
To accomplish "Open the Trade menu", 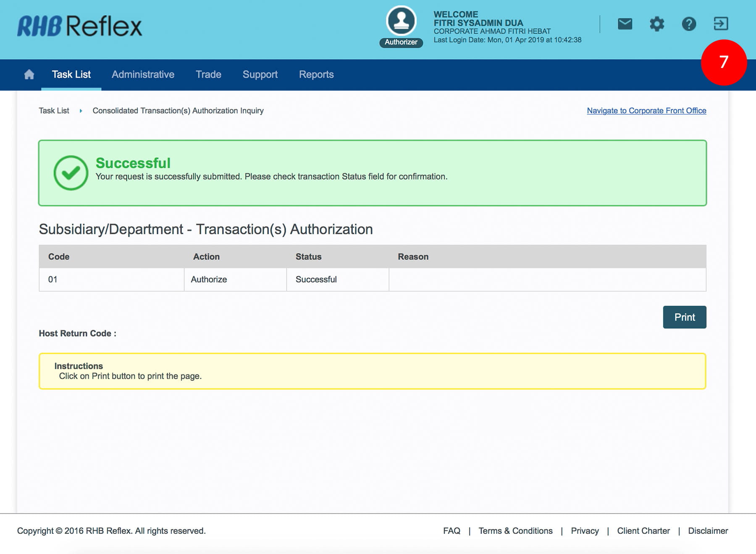I will tap(208, 75).
